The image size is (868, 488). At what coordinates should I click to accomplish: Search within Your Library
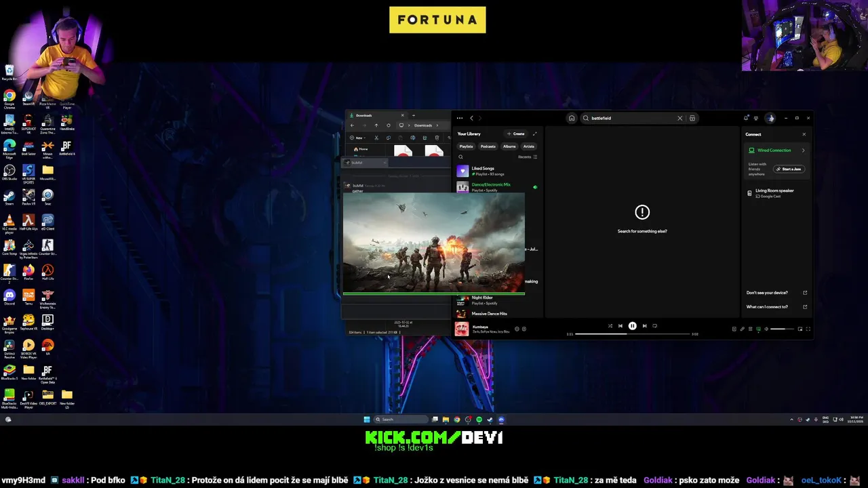click(460, 157)
